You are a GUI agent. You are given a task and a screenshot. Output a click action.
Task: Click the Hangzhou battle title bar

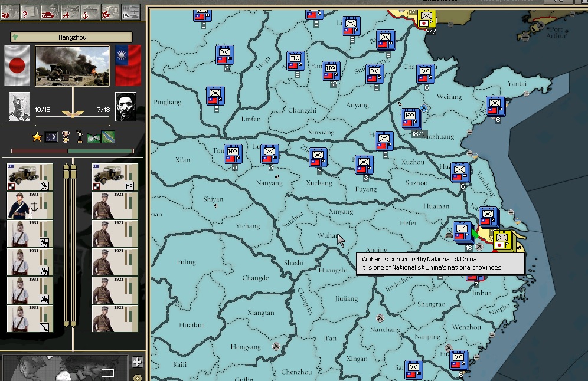[x=71, y=37]
